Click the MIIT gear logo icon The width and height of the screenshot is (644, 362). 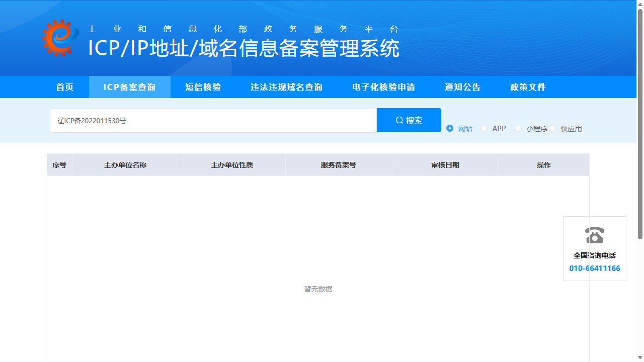[x=60, y=38]
